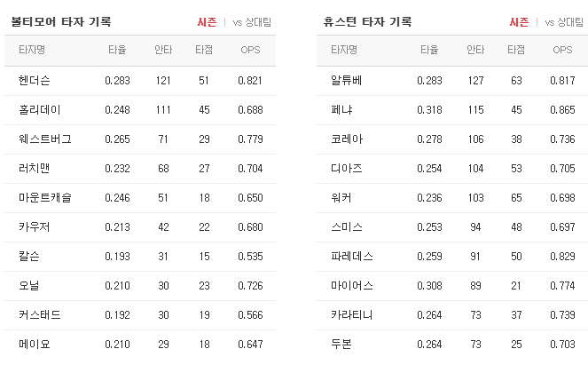Select batter 마운트캐슬
Viewport: 588px width, 365px height.
[45, 198]
